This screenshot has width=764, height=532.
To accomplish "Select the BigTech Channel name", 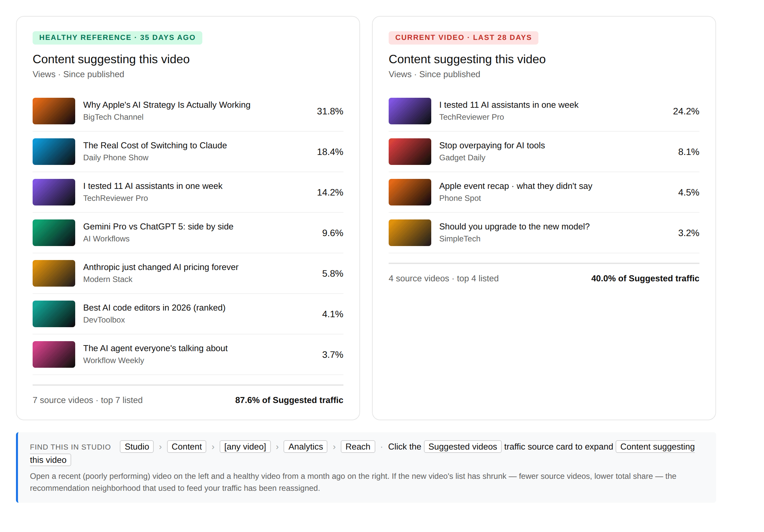I will point(113,117).
